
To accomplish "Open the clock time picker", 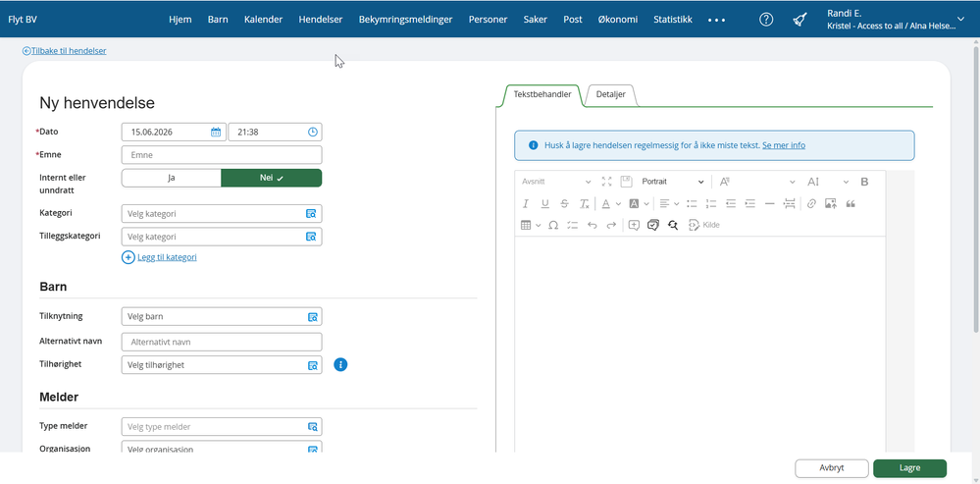I will [x=313, y=132].
